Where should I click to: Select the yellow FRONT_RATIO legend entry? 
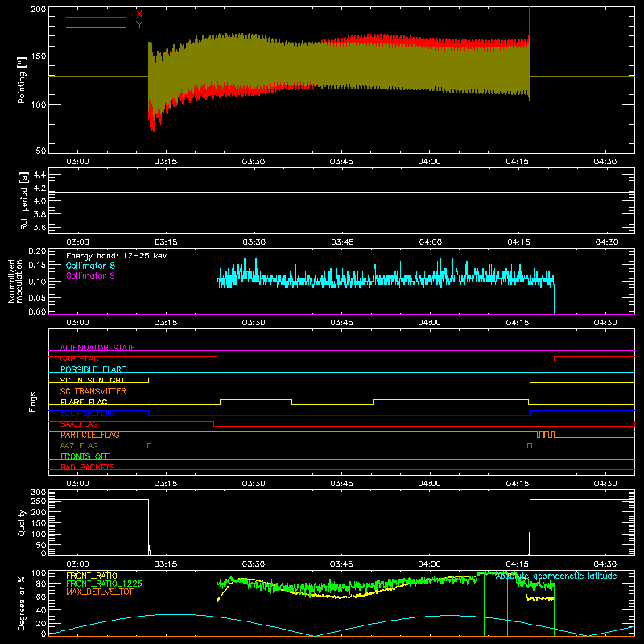[x=92, y=576]
